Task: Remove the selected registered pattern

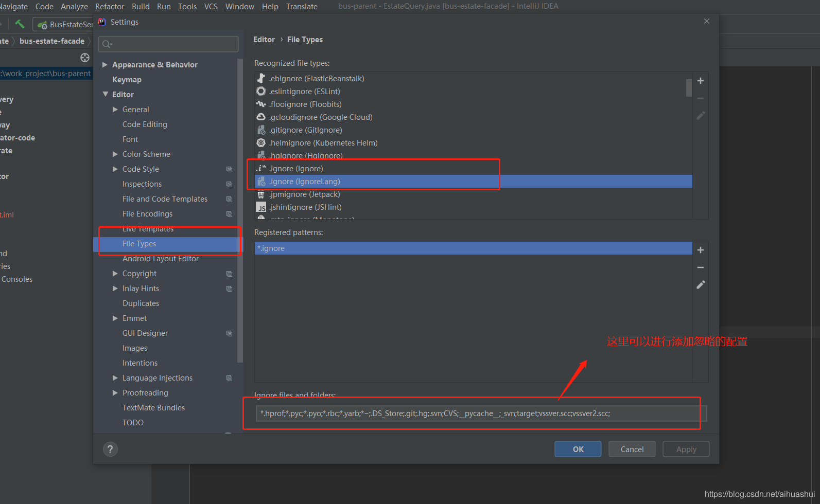Action: tap(701, 267)
